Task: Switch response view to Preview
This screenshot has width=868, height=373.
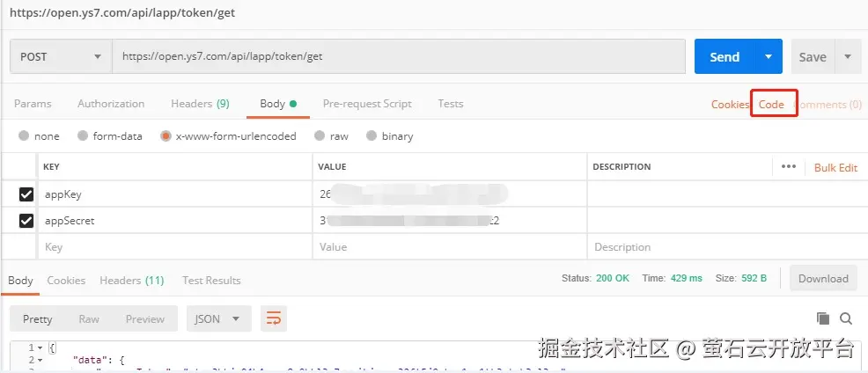Action: [145, 318]
